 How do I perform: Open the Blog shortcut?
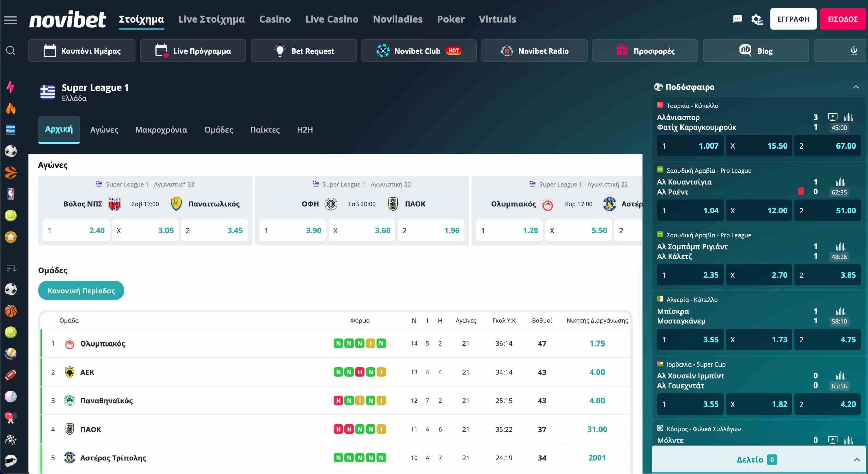[x=756, y=51]
